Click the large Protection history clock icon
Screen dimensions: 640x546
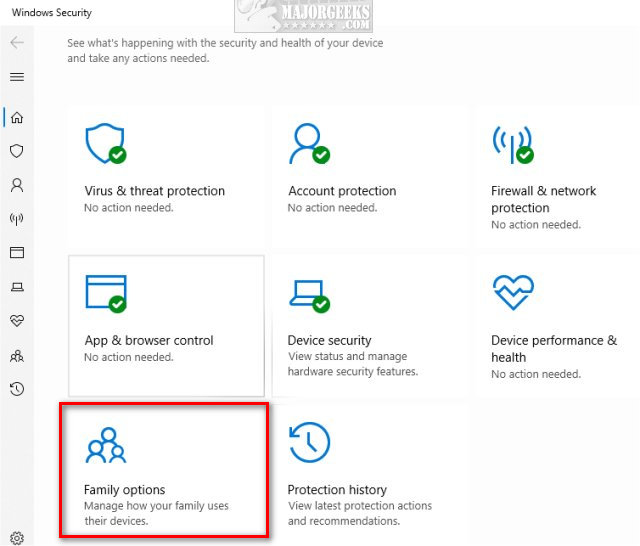[309, 442]
